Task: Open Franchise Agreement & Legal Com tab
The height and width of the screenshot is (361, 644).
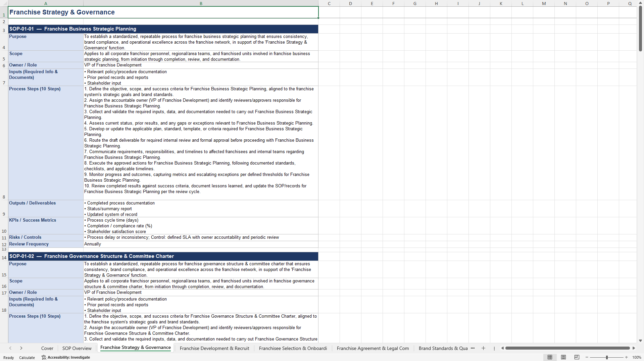Action: click(x=373, y=348)
